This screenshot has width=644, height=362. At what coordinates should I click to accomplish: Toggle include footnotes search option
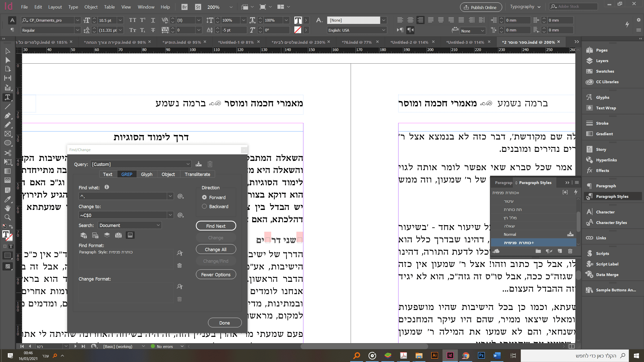tap(130, 235)
